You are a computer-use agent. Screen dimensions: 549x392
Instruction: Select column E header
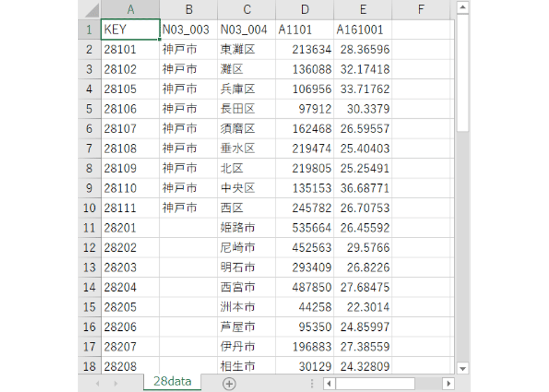pyautogui.click(x=362, y=10)
